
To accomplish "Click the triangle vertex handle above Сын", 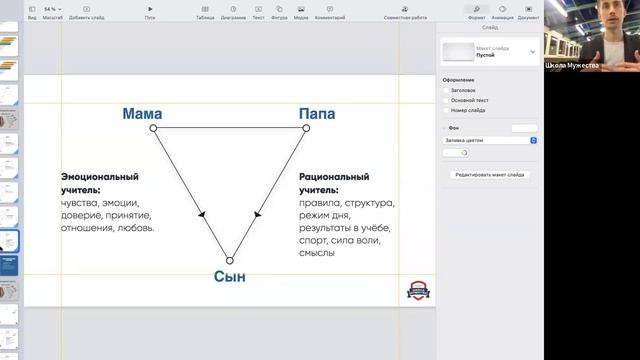I will pyautogui.click(x=230, y=260).
